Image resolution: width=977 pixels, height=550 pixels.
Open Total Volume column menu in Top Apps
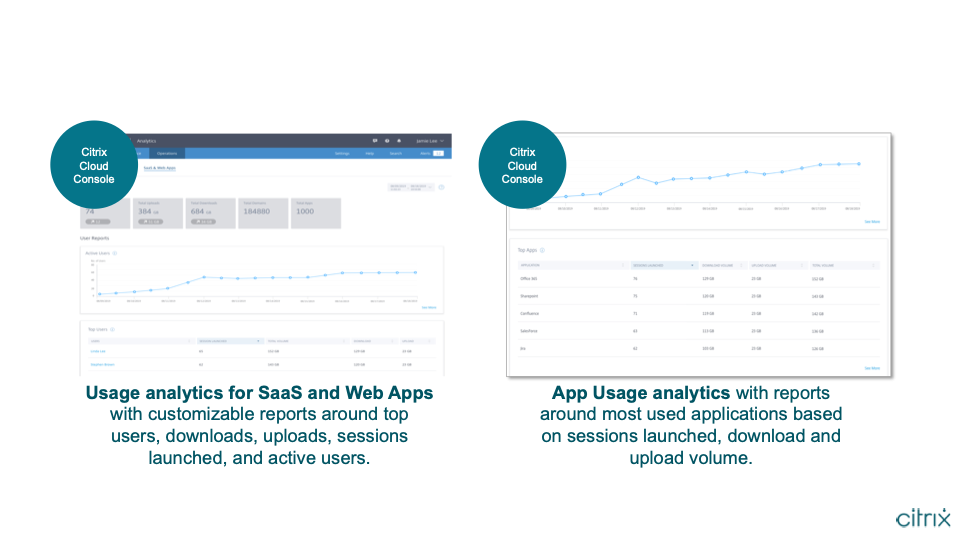(874, 265)
